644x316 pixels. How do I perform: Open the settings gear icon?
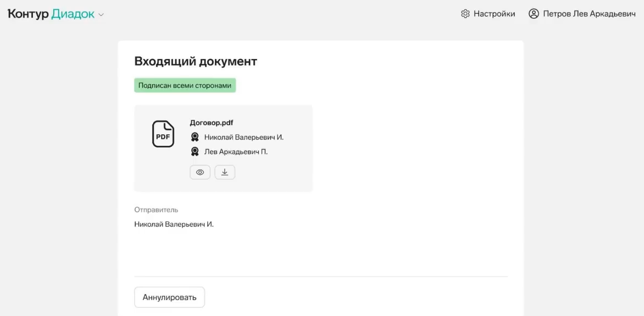(465, 14)
